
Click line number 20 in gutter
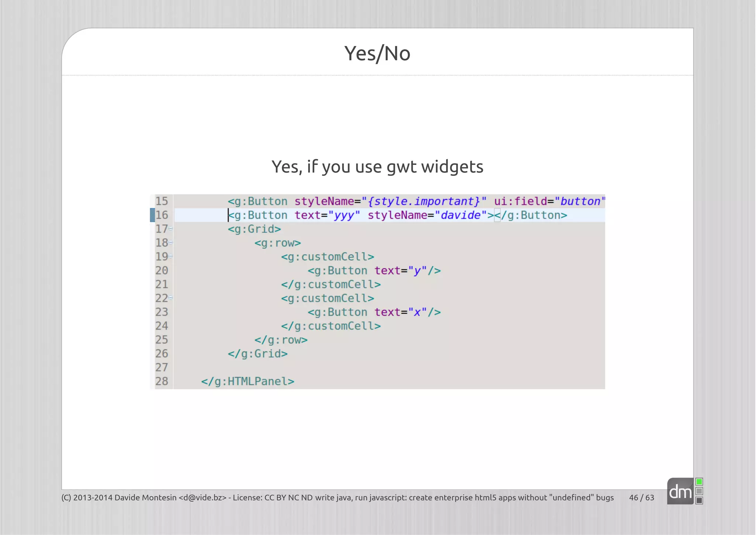(162, 270)
